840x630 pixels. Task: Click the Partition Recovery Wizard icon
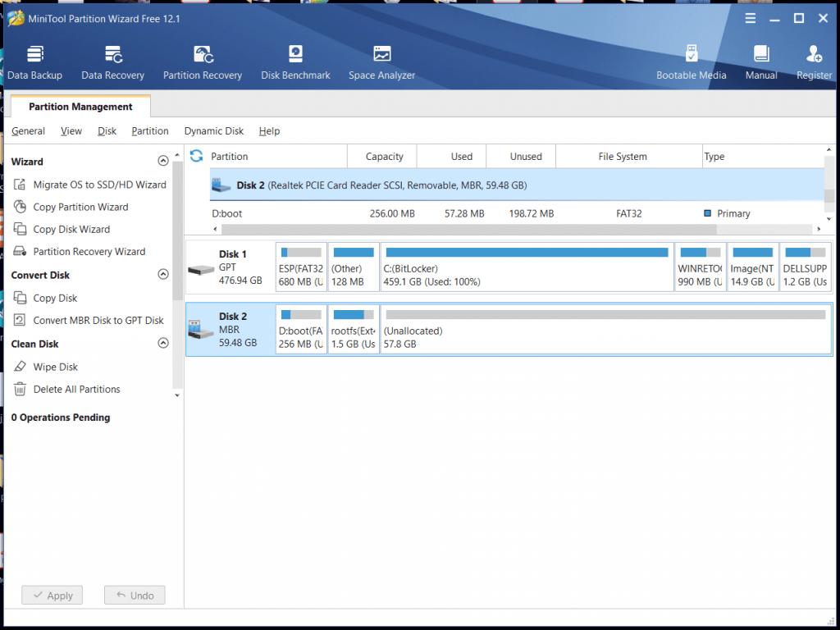(20, 251)
